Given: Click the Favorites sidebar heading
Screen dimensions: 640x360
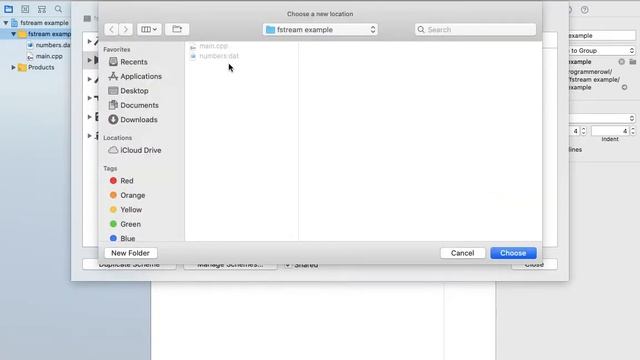Looking at the screenshot, I should pyautogui.click(x=117, y=49).
